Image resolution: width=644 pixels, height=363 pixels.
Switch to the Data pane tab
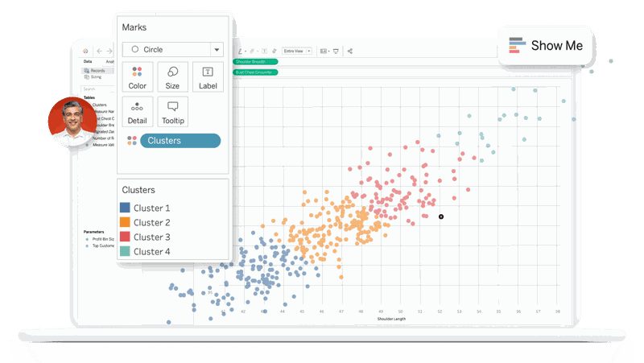(88, 61)
